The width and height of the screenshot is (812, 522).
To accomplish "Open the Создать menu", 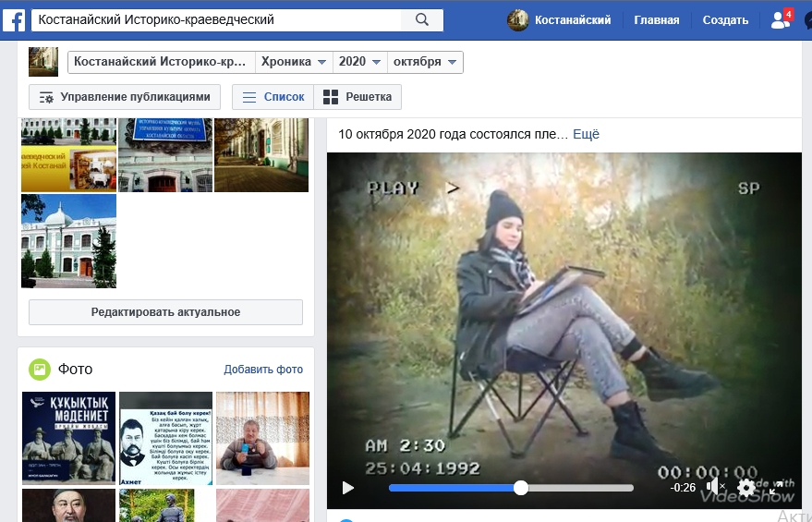I will click(x=725, y=20).
